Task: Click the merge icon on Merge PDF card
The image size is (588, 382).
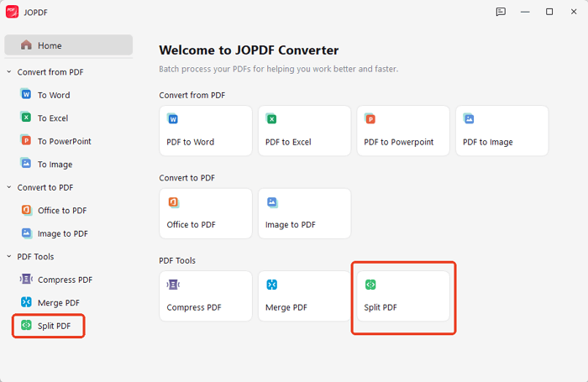Action: pyautogui.click(x=272, y=285)
